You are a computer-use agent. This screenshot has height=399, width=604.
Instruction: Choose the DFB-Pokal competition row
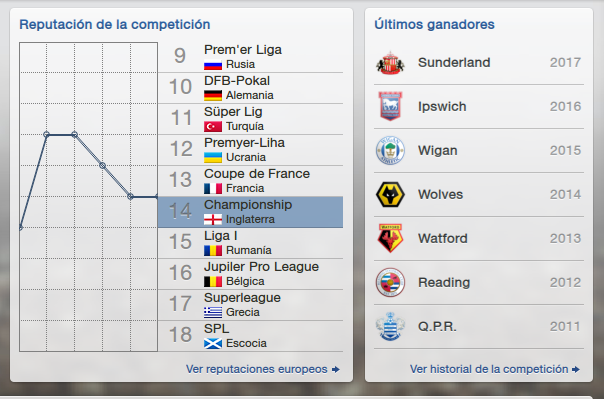[x=250, y=88]
